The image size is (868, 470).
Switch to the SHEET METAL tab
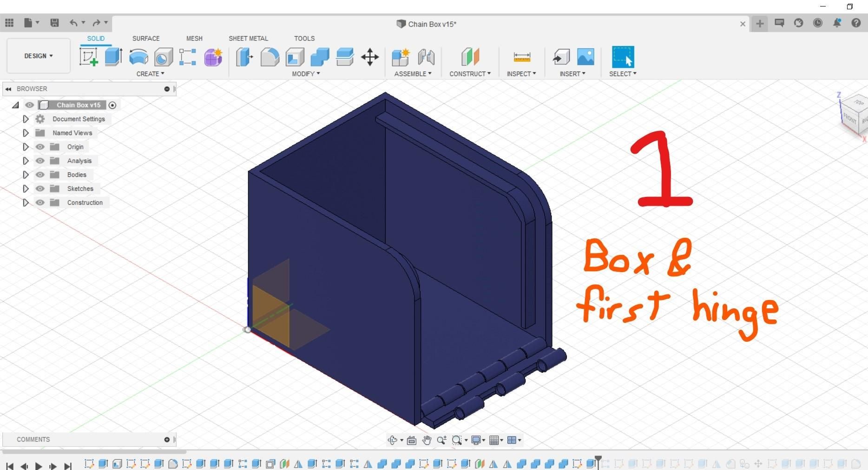click(x=249, y=39)
